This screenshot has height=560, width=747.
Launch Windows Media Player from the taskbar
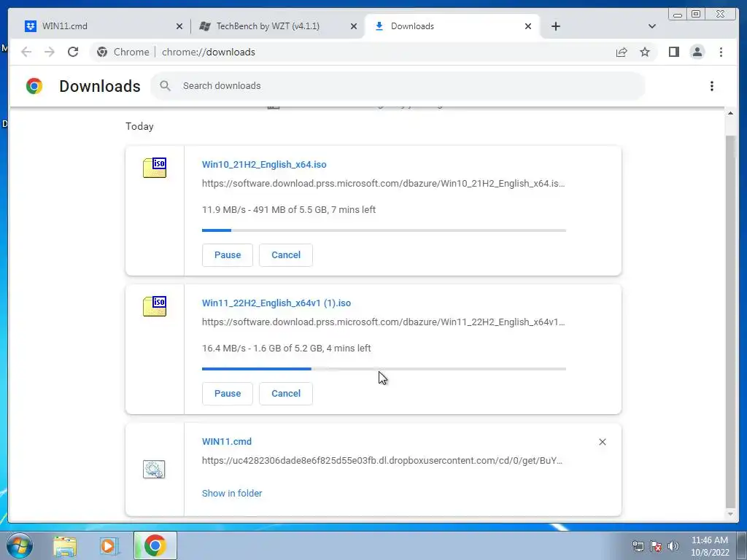point(109,545)
